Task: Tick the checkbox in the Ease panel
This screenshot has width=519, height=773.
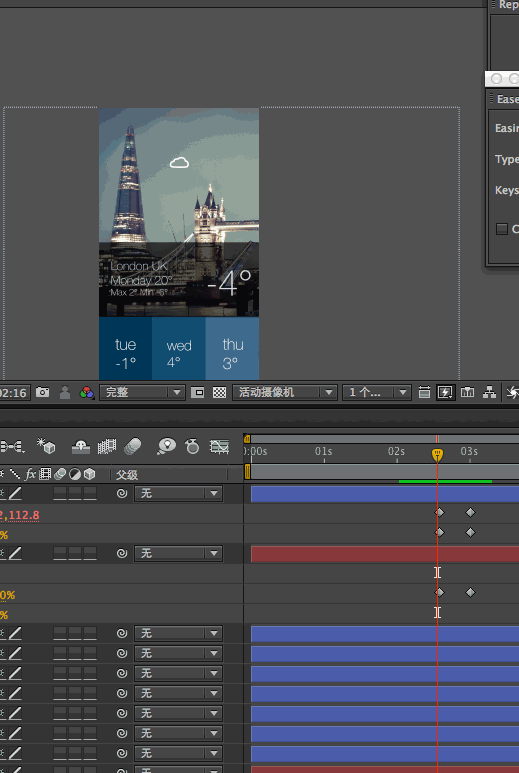Action: (x=502, y=229)
